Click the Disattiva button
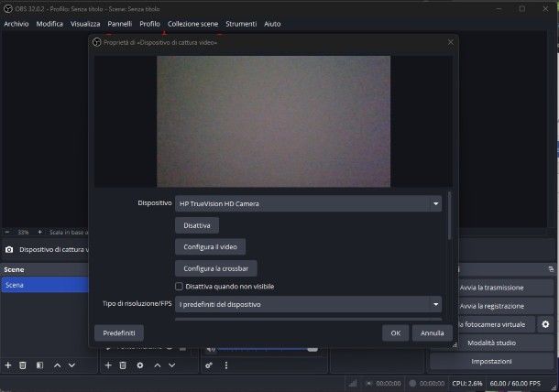This screenshot has height=392, width=559. coord(197,225)
